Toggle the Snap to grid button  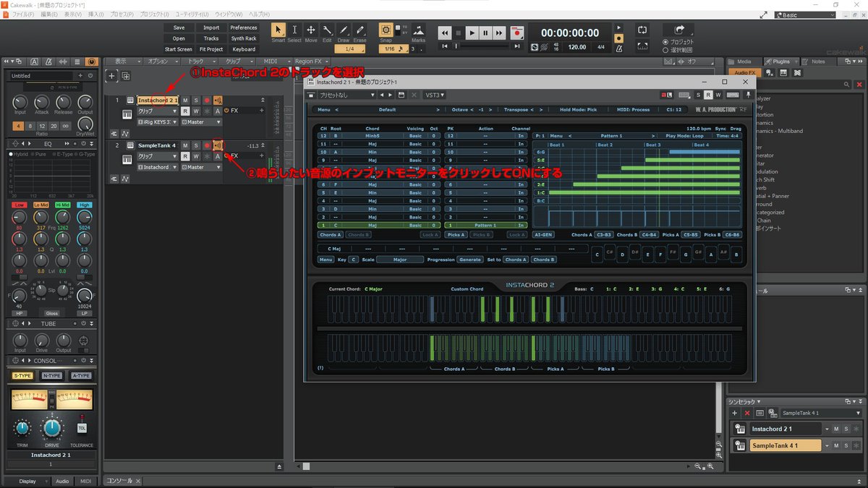click(x=386, y=31)
